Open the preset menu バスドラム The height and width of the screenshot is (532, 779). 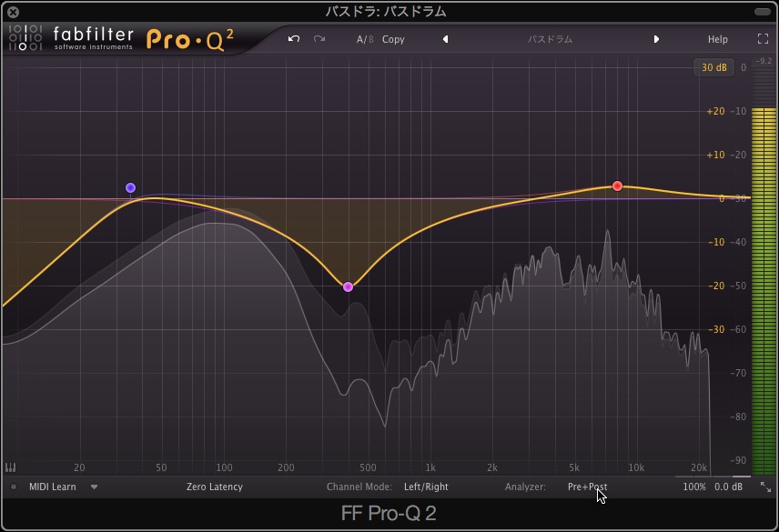(550, 39)
